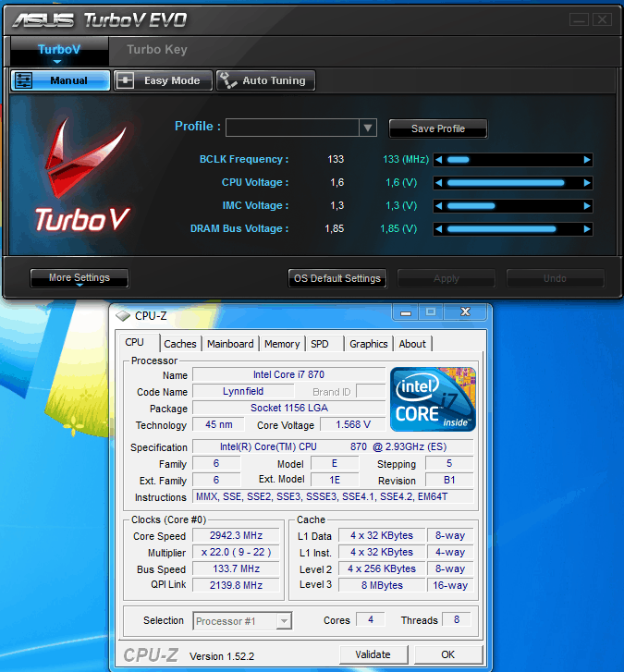Decrease DRAM Bus Voltage with left arrow
The image size is (624, 672).
point(438,229)
